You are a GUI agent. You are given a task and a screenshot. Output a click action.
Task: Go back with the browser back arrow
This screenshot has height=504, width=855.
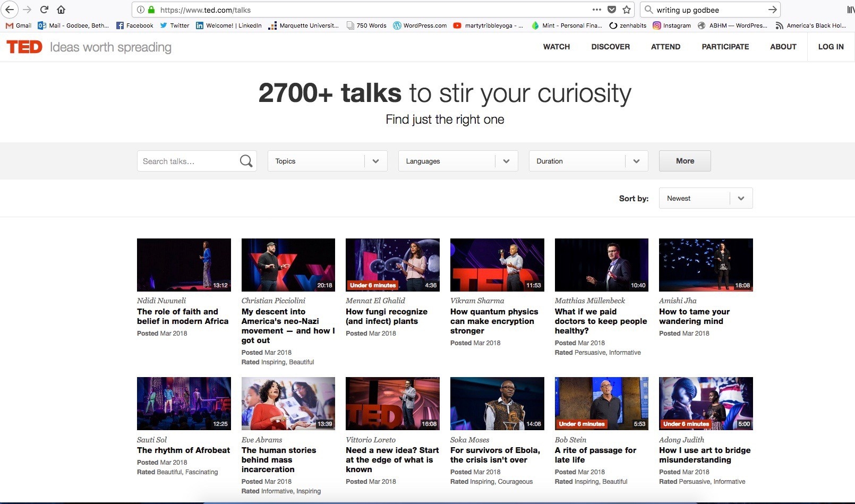click(x=10, y=10)
